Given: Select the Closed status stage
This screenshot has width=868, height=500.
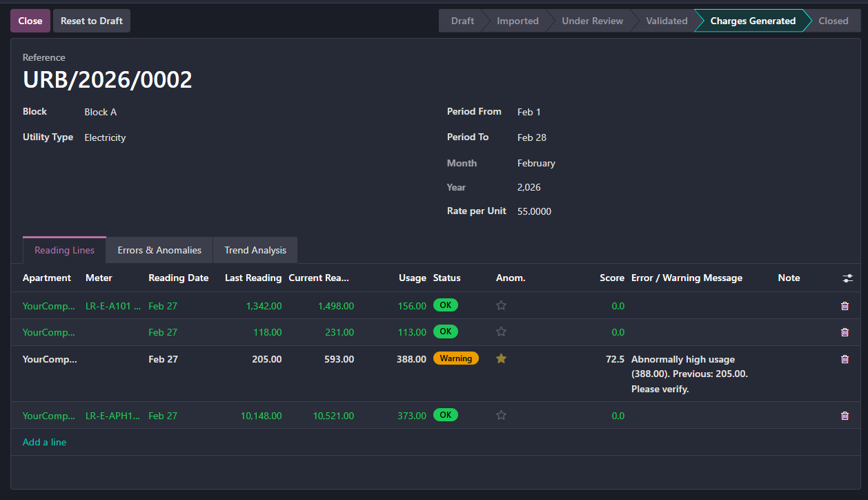Looking at the screenshot, I should click(834, 21).
